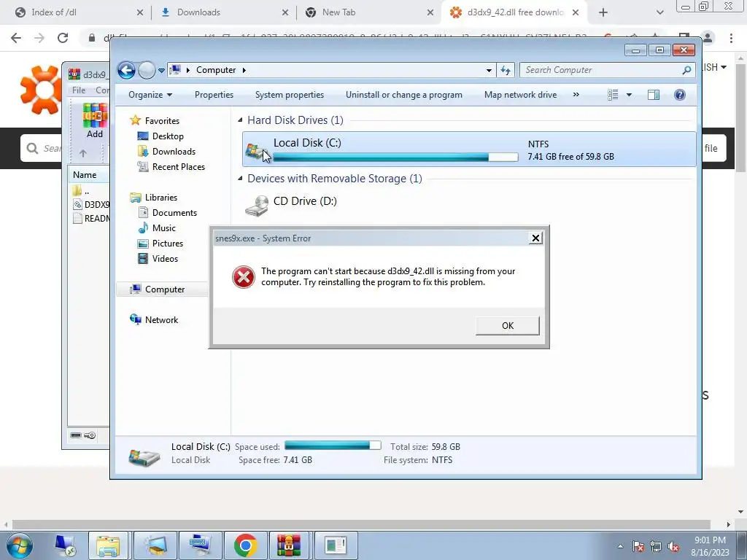The image size is (747, 560).
Task: Click the Local Disk (C:) usage bar
Action: point(395,157)
